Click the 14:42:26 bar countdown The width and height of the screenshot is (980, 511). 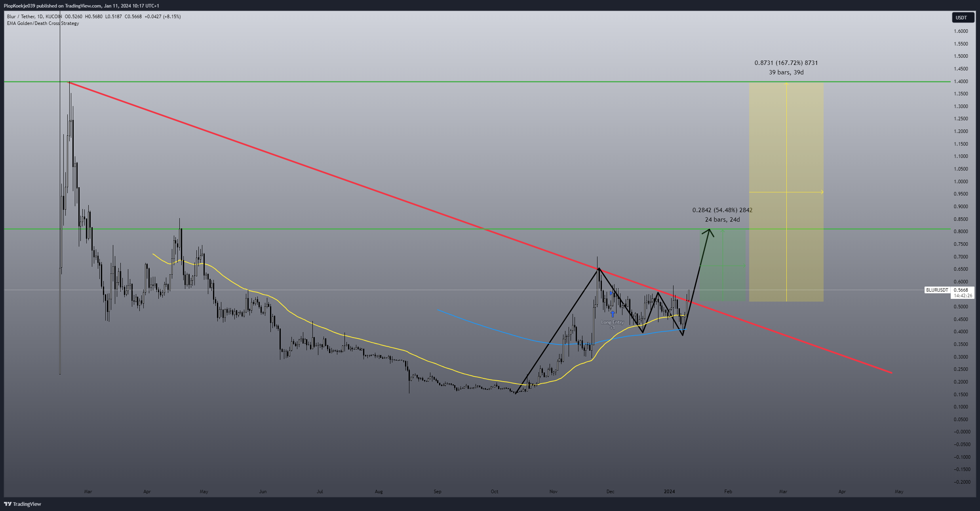point(963,296)
